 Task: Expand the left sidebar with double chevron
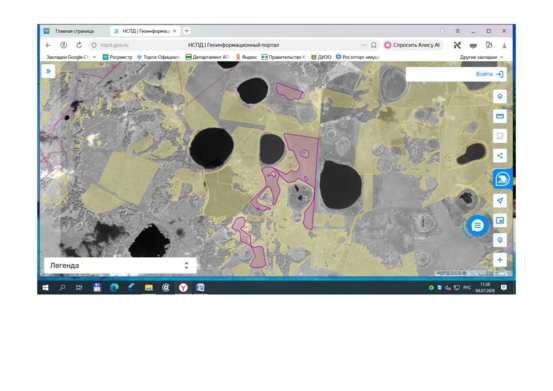(x=48, y=71)
